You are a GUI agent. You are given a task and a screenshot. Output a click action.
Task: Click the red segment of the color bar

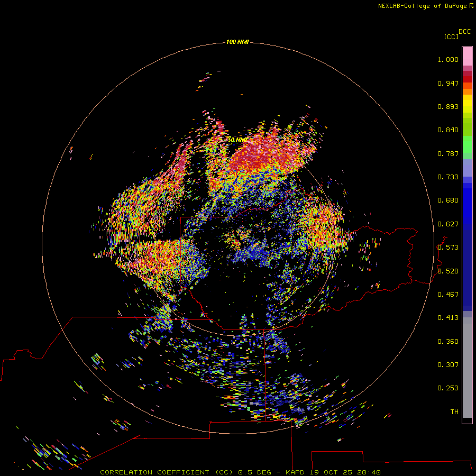[467, 79]
